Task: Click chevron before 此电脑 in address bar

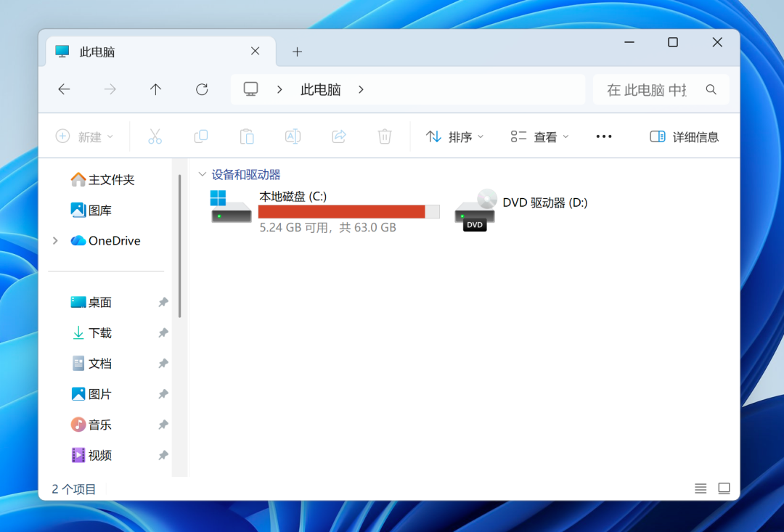Action: [279, 89]
